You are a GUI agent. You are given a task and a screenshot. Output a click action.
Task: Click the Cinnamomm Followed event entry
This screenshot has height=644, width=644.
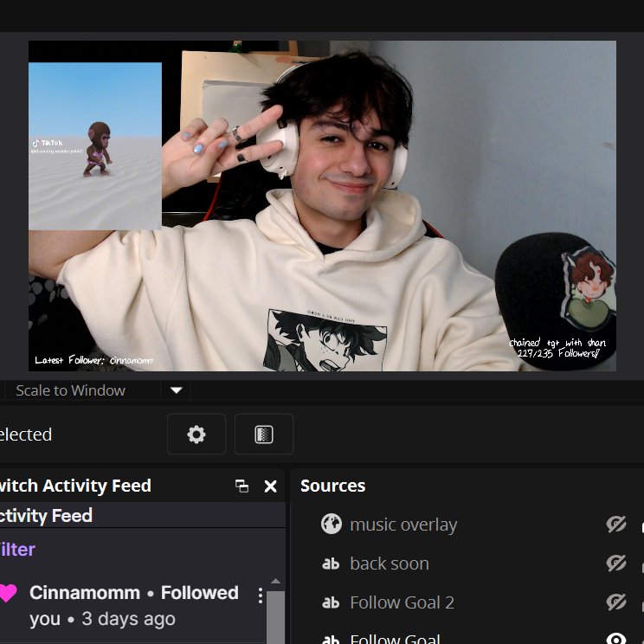click(x=133, y=606)
